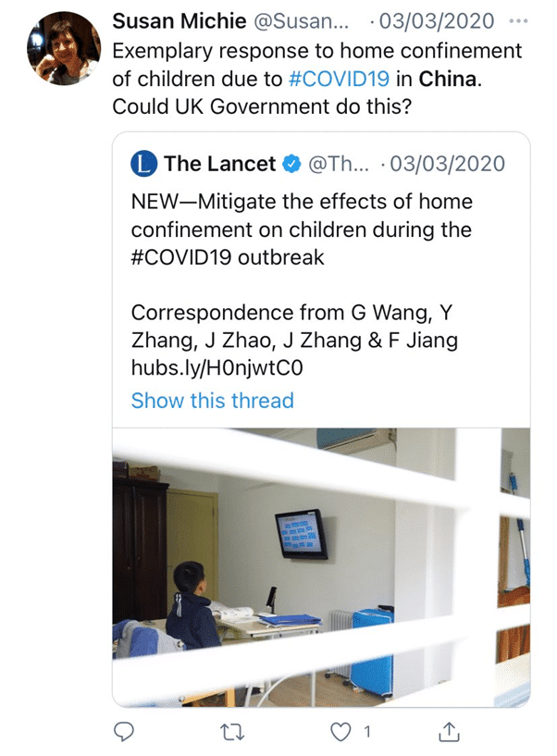Open the hubs.ly/H0njwtC0 link
This screenshot has height=756, width=557.
[x=217, y=368]
